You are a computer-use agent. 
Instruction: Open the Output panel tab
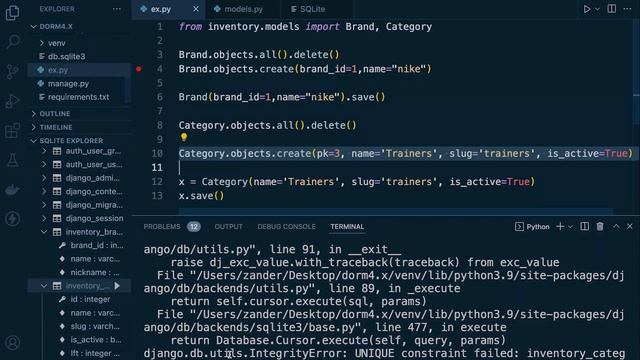point(229,227)
